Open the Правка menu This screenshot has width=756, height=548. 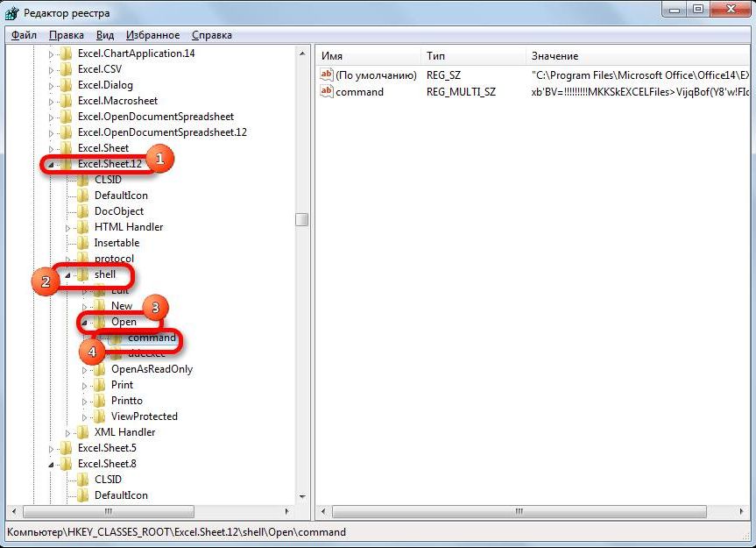point(66,35)
